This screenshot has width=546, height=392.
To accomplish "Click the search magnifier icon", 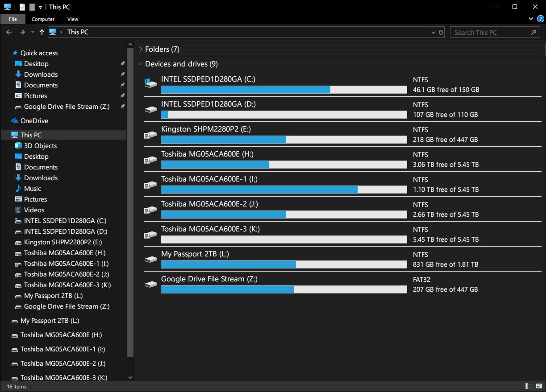I will (533, 32).
